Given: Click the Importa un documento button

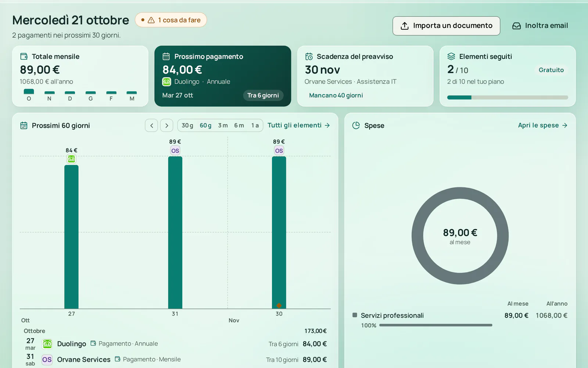Looking at the screenshot, I should pos(446,26).
